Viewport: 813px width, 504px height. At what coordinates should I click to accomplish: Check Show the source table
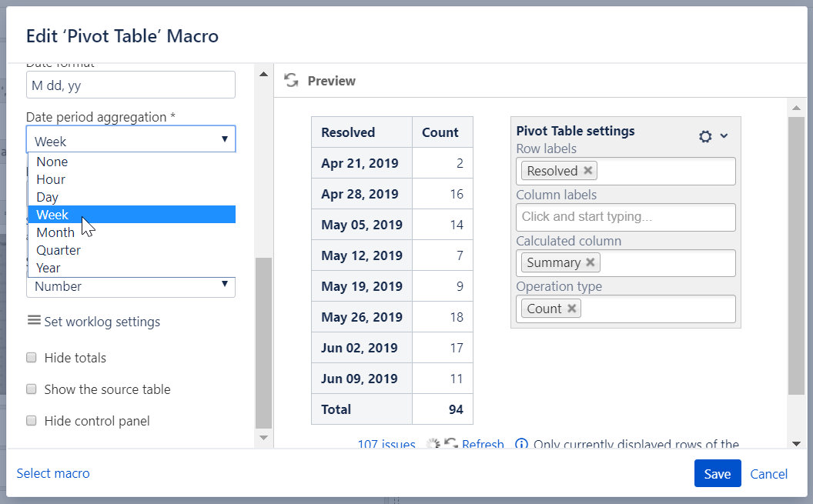pyautogui.click(x=32, y=389)
